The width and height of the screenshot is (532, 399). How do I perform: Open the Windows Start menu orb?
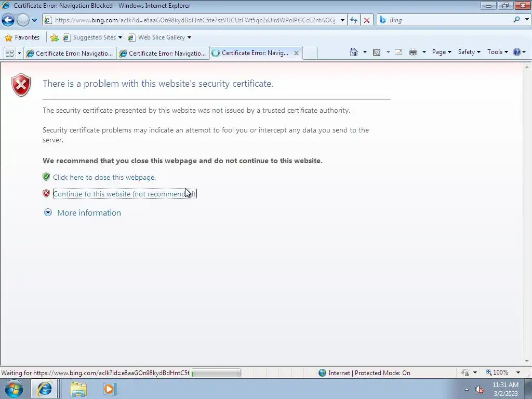14,389
